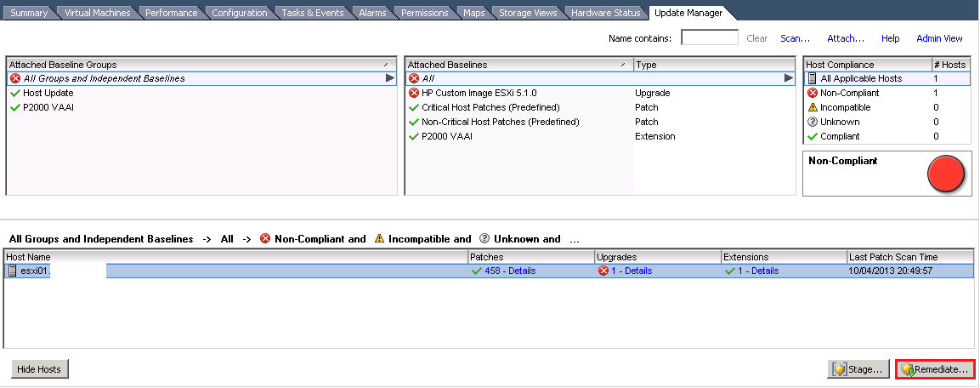The image size is (980, 388).
Task: Click the question mark icon next to Unknown
Action: click(x=812, y=122)
